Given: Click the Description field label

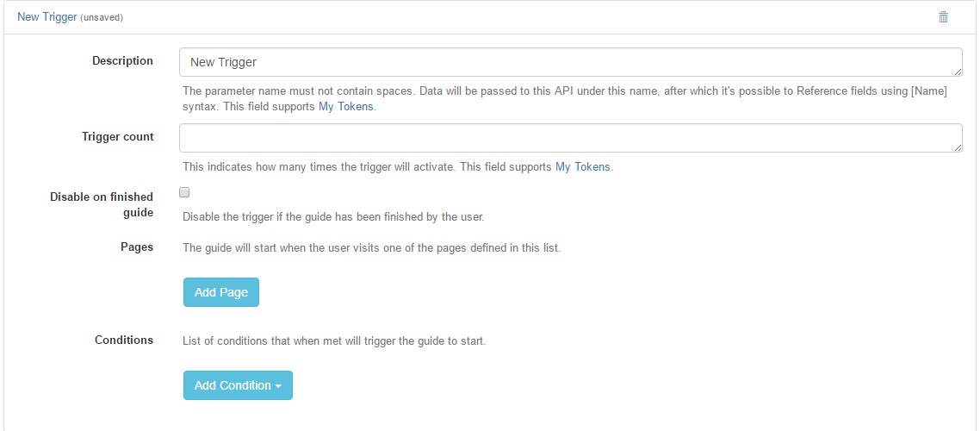Looking at the screenshot, I should coord(122,60).
